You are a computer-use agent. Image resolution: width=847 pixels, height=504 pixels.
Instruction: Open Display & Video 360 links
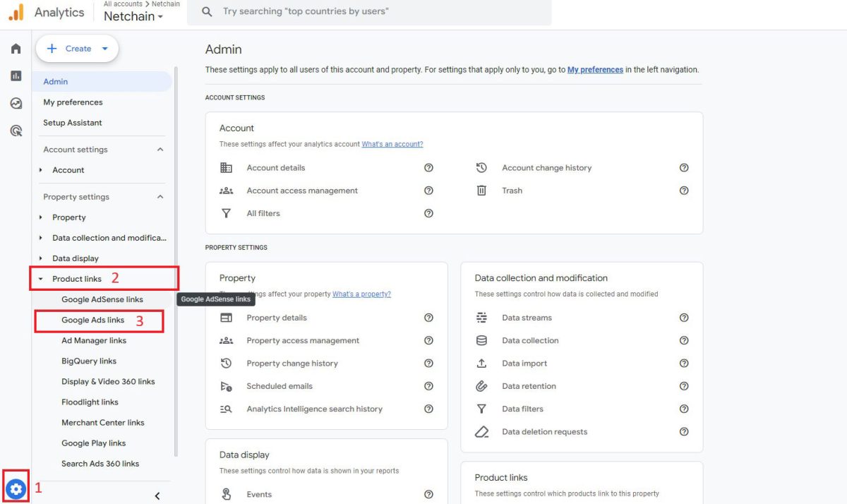[x=108, y=381]
